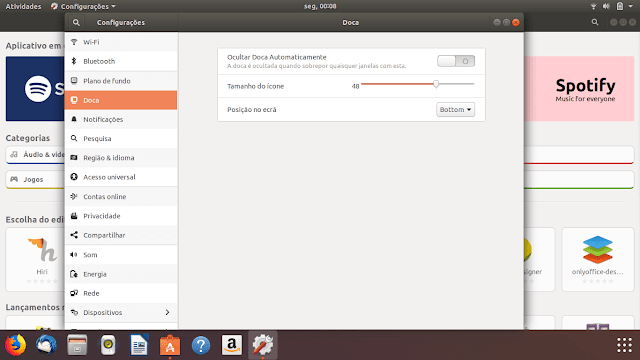
Task: Open Amazon from the dock
Action: 232,345
